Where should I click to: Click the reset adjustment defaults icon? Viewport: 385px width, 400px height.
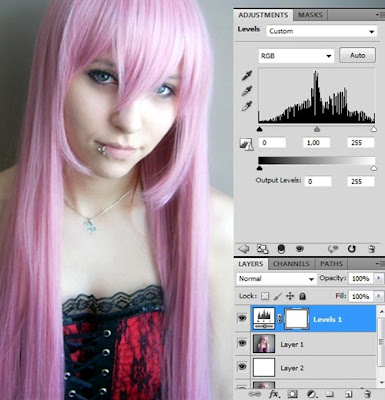(x=352, y=249)
